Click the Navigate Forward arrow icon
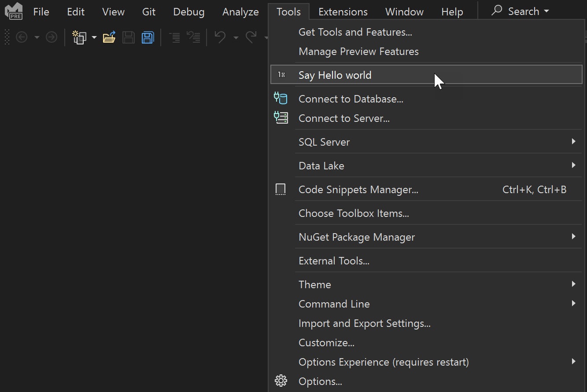This screenshot has width=587, height=392. [52, 37]
